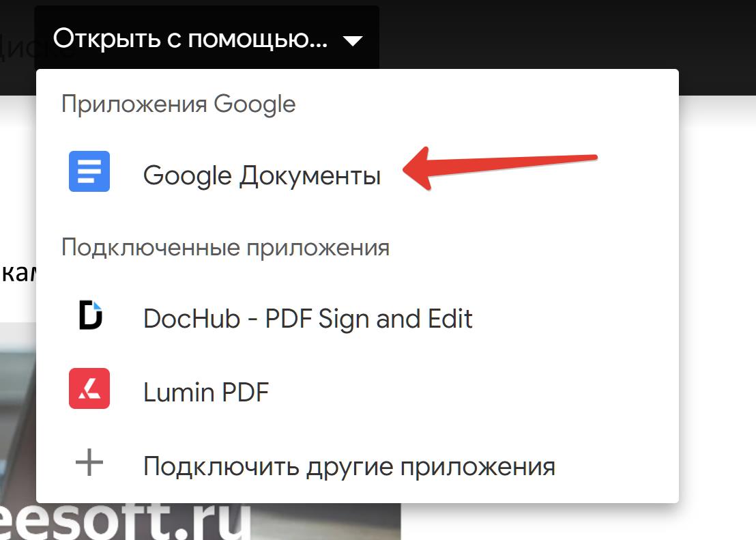Image resolution: width=756 pixels, height=540 pixels.
Task: Click the plus icon for adding apps
Action: click(x=89, y=464)
